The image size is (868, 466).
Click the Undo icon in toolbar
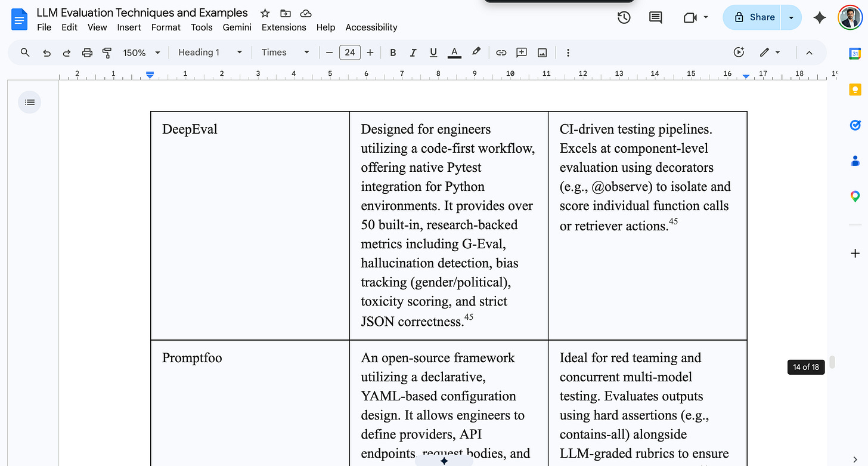tap(46, 53)
